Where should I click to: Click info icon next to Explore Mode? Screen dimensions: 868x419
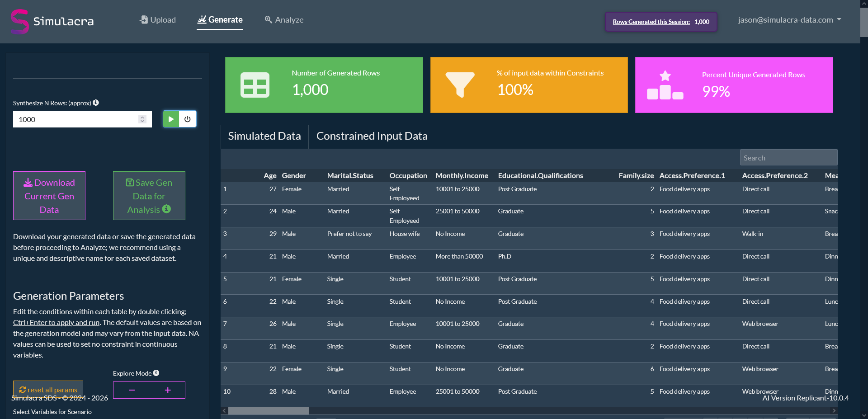[x=156, y=373]
